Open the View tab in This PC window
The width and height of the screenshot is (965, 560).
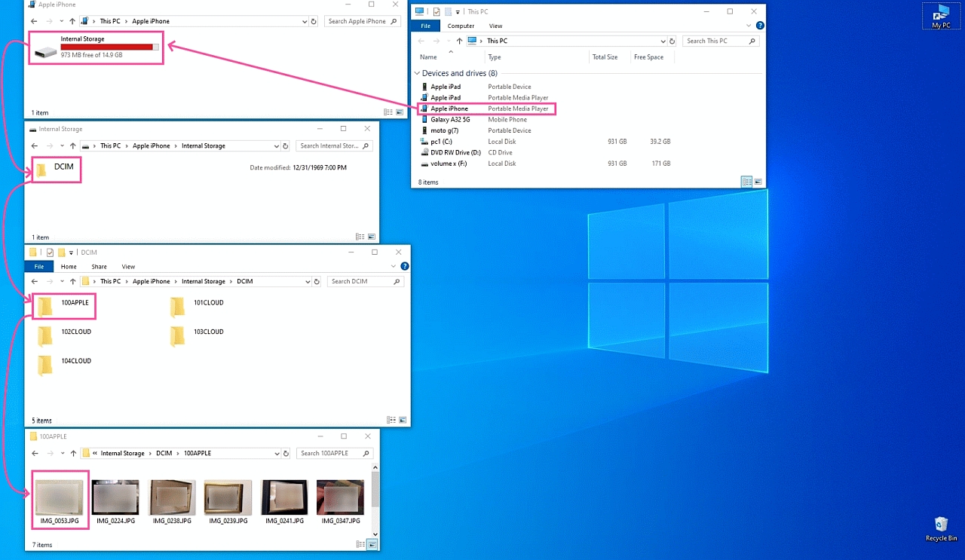[x=495, y=26]
